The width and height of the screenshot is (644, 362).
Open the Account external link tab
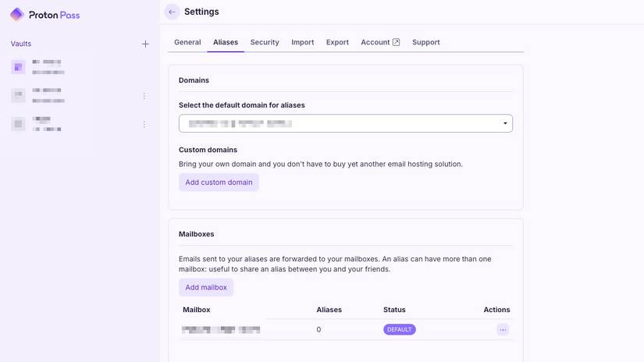[380, 42]
